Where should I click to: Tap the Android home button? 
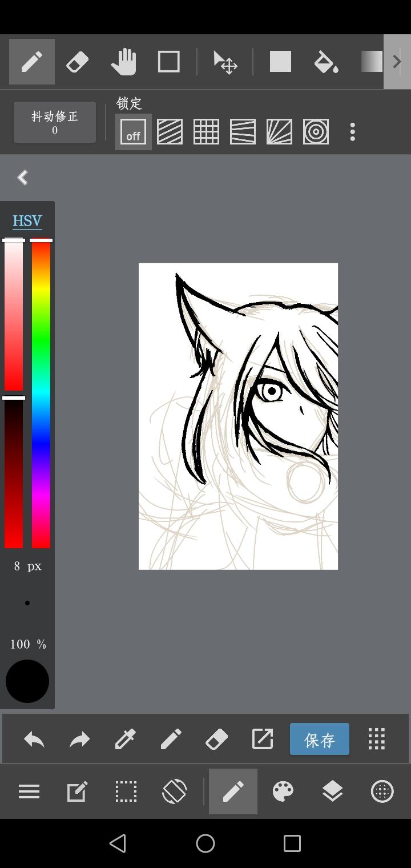coord(205,843)
